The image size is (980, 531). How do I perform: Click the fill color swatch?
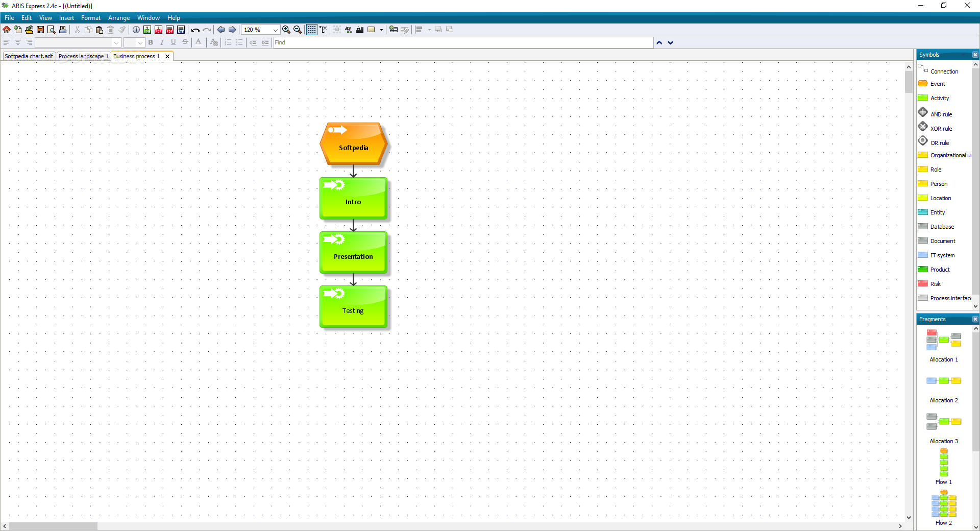point(372,30)
